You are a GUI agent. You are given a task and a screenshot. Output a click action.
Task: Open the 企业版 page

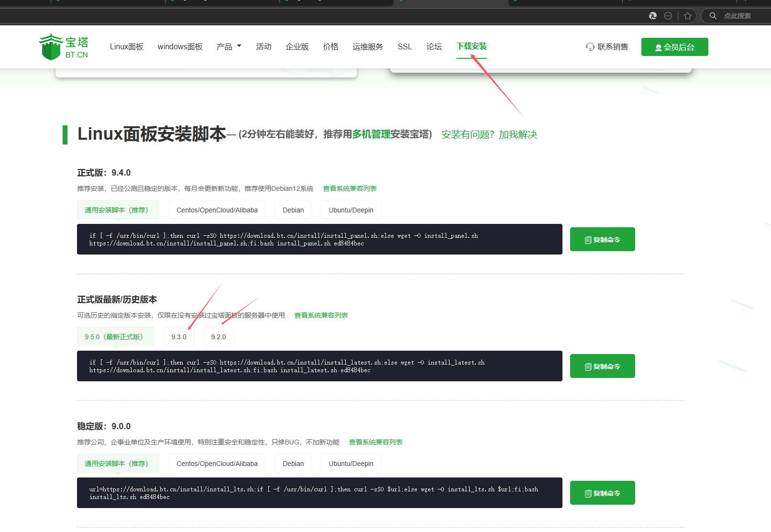click(297, 46)
